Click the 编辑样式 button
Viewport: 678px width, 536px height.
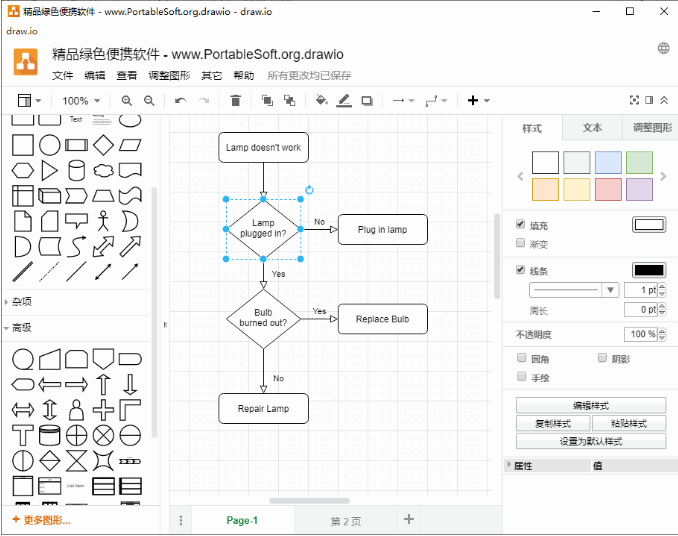(x=591, y=405)
